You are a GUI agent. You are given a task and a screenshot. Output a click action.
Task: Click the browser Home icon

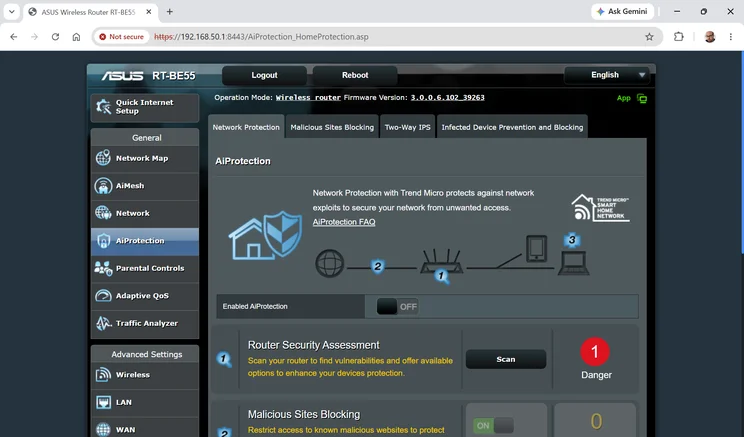(x=76, y=37)
